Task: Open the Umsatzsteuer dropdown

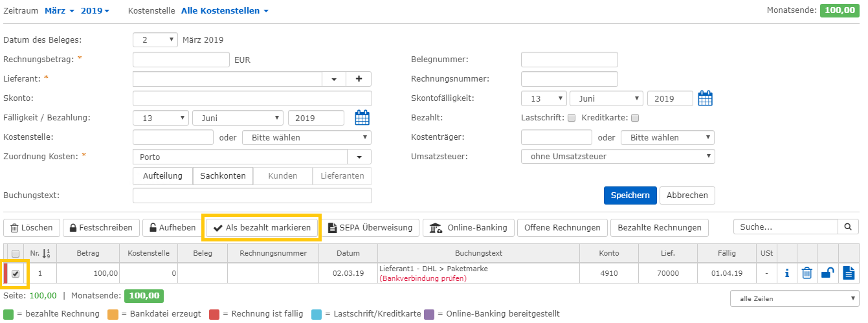Action: tap(618, 157)
